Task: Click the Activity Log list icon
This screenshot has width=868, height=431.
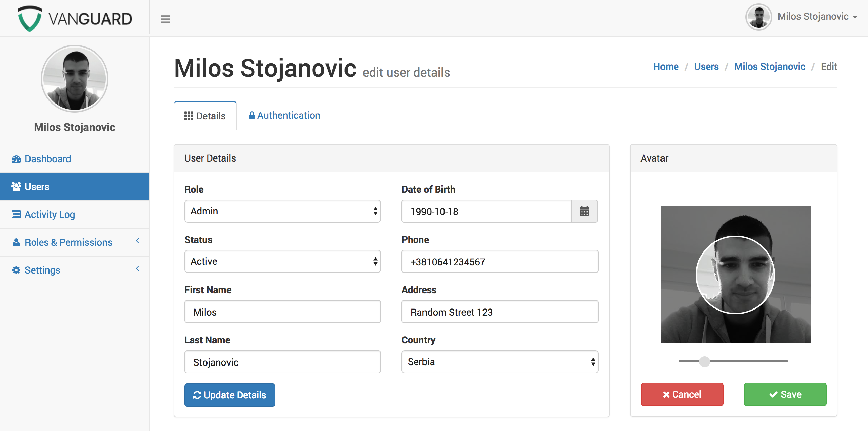Action: 16,214
